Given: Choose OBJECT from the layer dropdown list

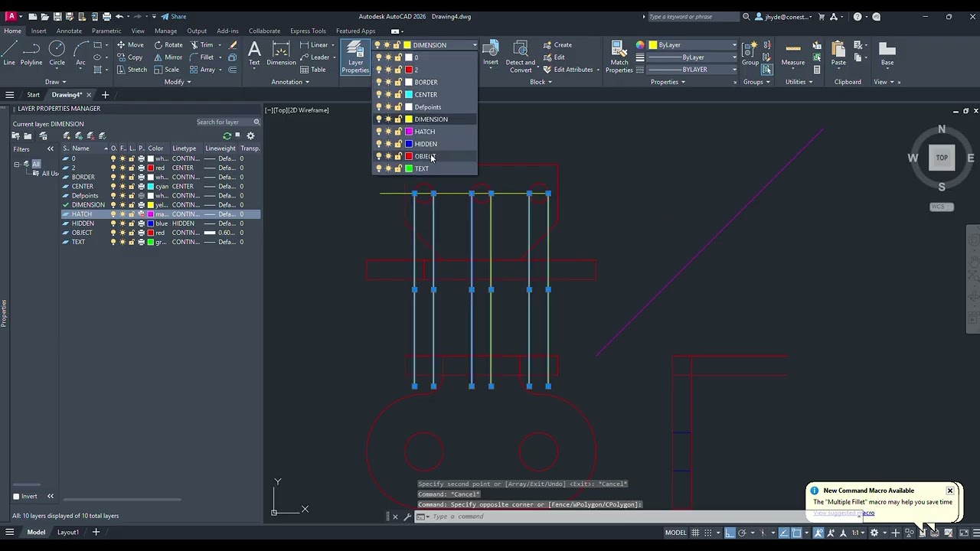Looking at the screenshot, I should tap(424, 156).
